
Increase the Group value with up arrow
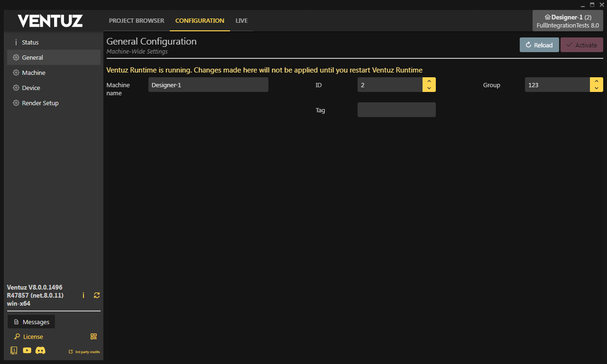point(597,81)
